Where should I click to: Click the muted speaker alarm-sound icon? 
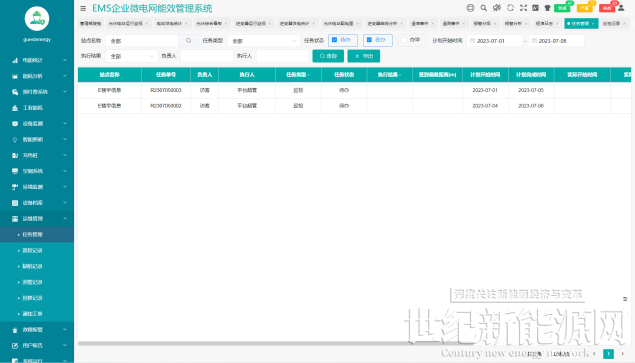[x=497, y=8]
